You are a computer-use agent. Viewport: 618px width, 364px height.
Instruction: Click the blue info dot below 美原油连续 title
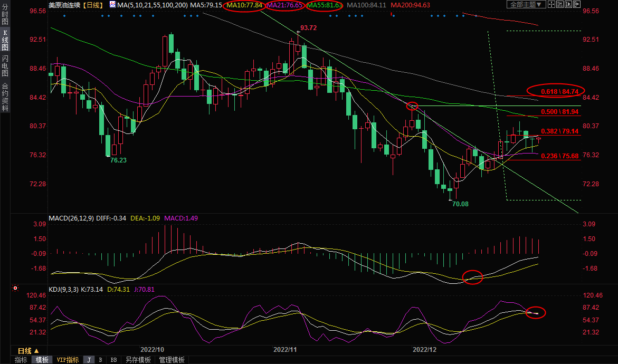point(64,15)
